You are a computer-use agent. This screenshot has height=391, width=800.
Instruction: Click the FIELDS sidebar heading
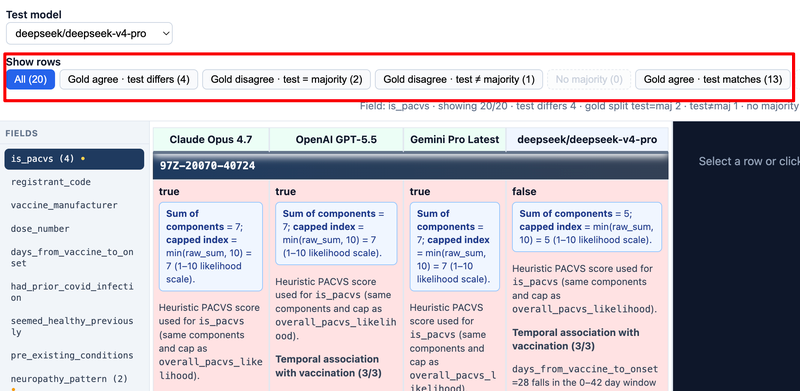22,134
